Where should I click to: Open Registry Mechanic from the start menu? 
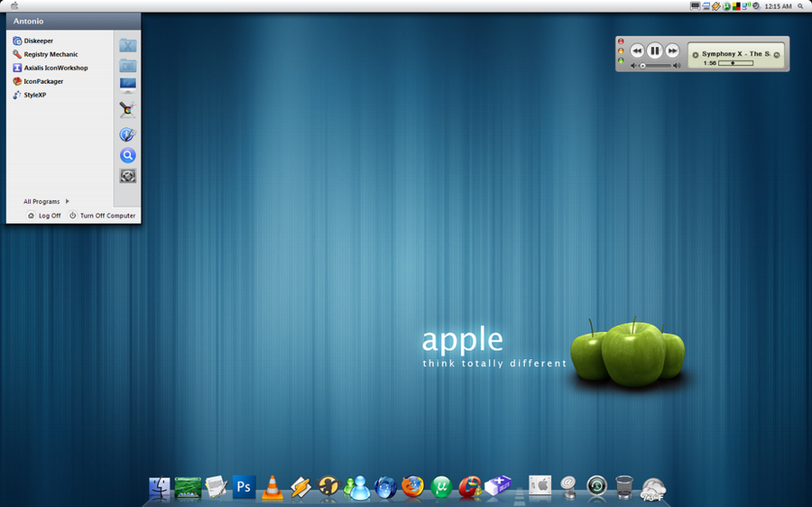click(x=46, y=54)
